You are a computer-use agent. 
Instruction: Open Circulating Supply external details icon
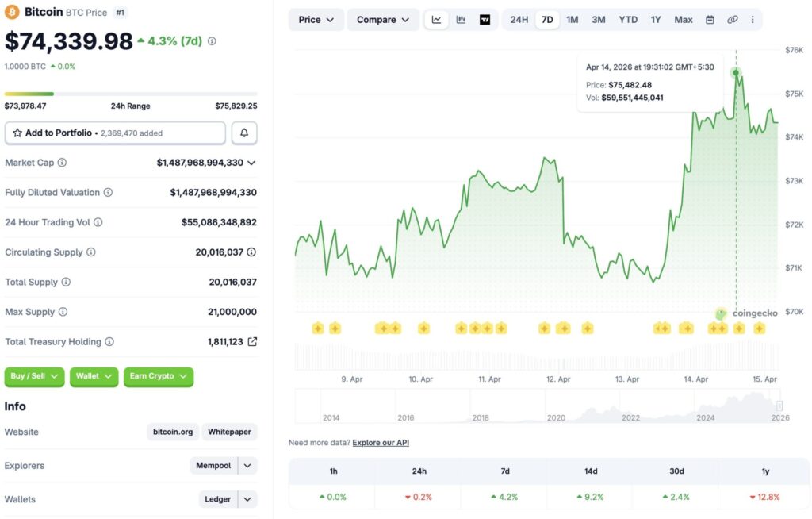tap(251, 252)
